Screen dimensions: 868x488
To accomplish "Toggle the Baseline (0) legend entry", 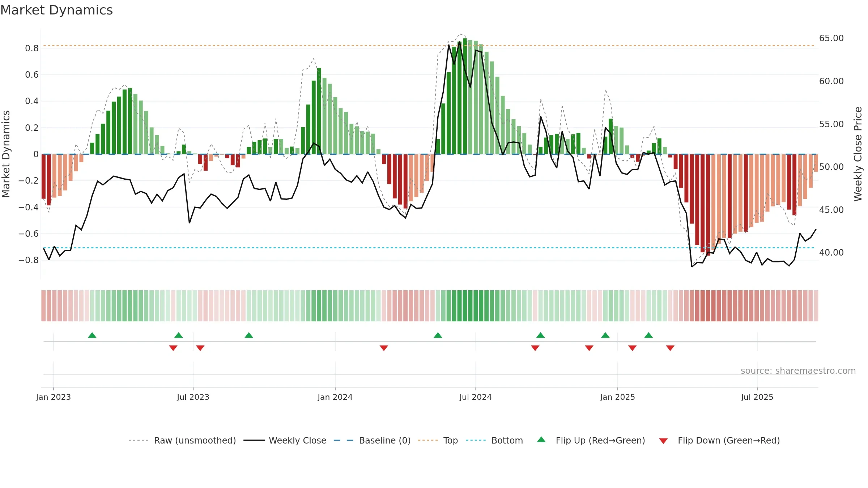I will pos(372,440).
